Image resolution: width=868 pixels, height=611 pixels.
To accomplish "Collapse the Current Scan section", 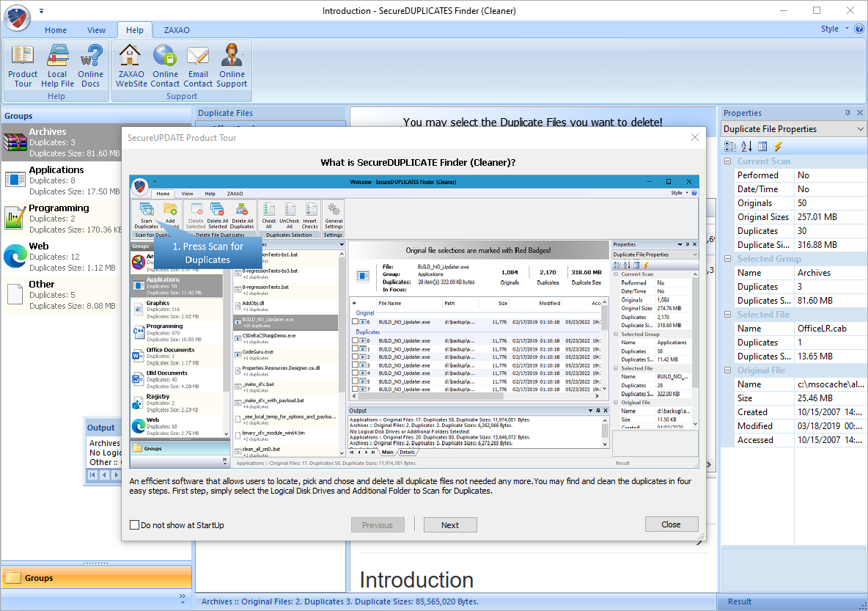I will (x=727, y=161).
